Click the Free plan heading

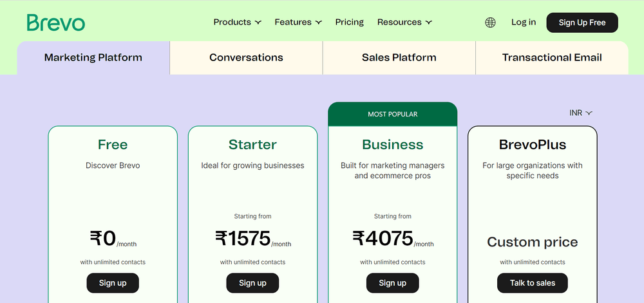(113, 145)
